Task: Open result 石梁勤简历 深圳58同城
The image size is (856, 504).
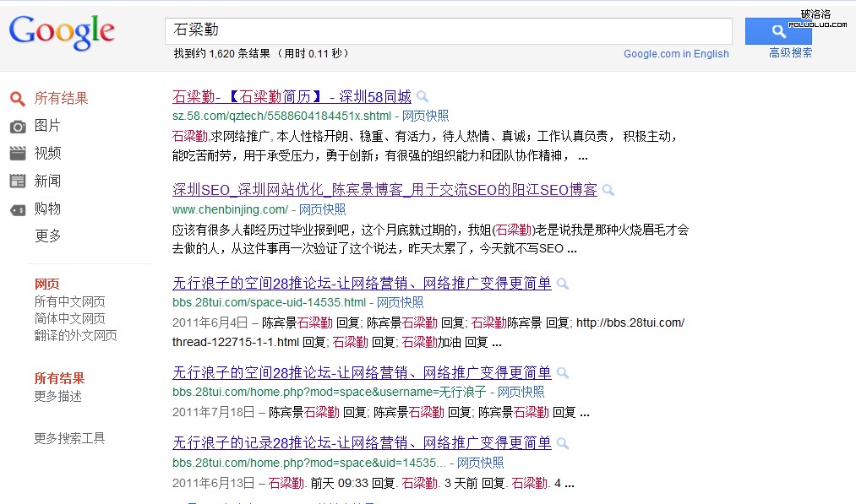Action: point(292,97)
